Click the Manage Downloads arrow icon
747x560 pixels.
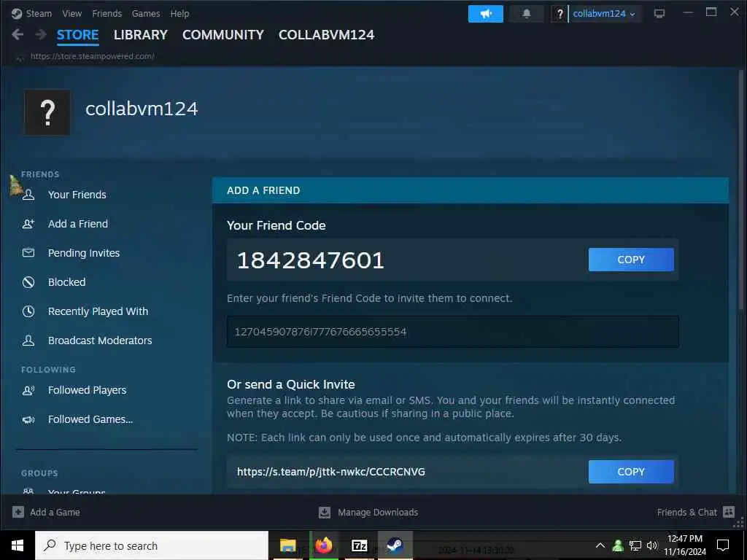click(325, 512)
